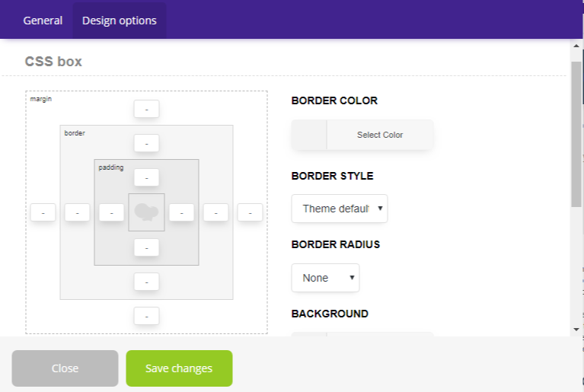
Task: Click the border bottom input field
Action: point(146,282)
